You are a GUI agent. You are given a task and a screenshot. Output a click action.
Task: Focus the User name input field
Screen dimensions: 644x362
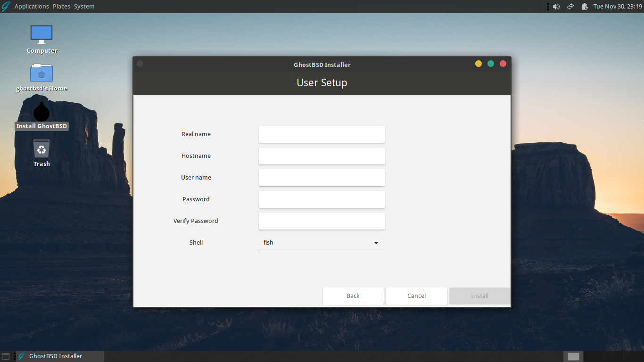coord(322,178)
